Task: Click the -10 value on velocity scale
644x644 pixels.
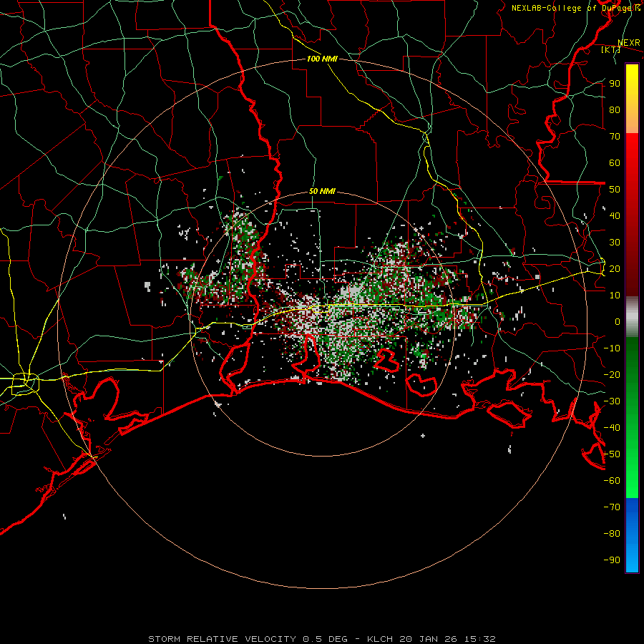Action: pos(612,348)
